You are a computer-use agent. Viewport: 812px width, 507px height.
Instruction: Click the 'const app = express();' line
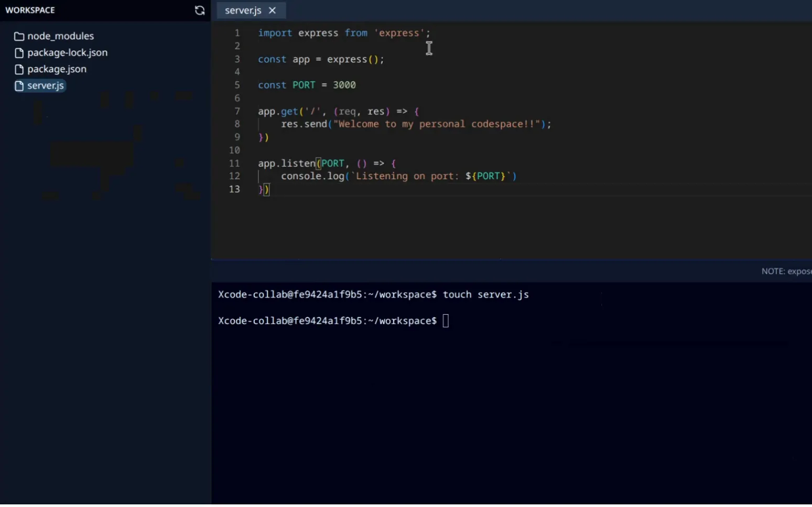[321, 59]
